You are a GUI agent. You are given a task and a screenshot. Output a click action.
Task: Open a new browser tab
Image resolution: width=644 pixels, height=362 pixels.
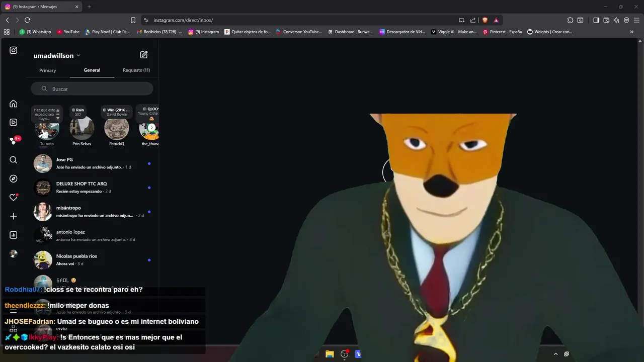tap(89, 7)
